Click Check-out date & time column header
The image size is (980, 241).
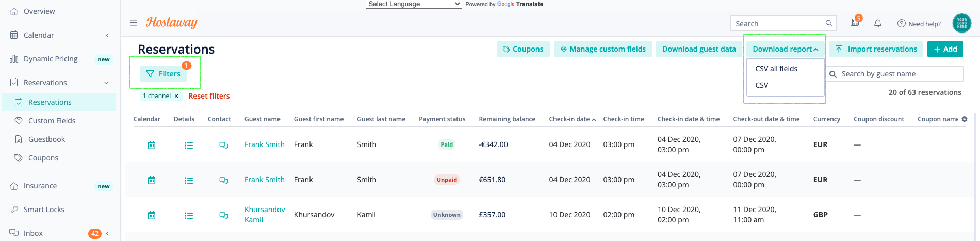(x=766, y=119)
